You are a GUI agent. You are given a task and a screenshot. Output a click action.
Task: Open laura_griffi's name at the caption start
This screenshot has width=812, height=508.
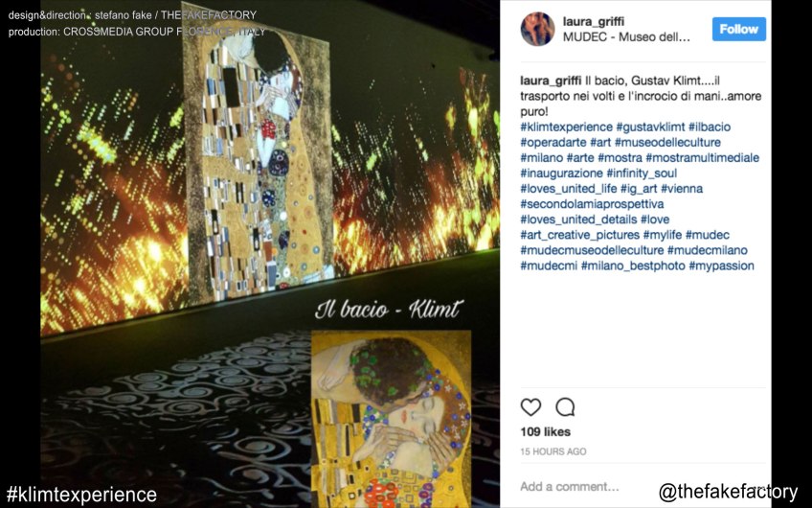(551, 81)
